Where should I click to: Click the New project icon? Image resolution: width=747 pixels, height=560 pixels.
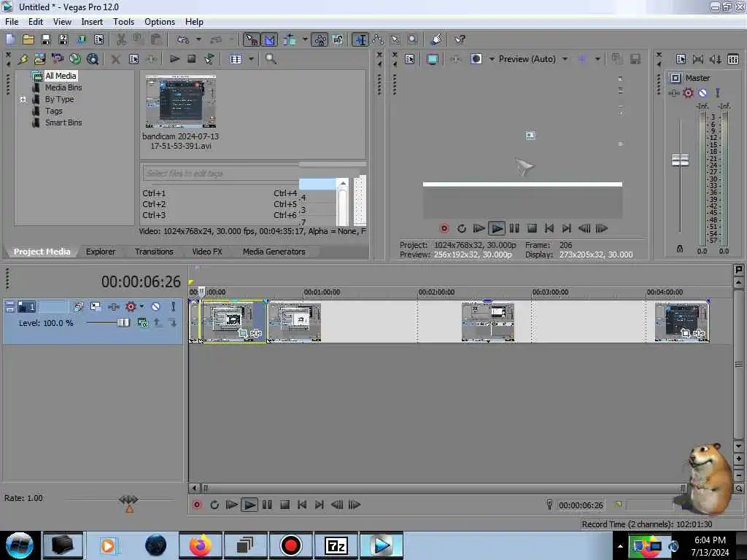(x=10, y=39)
